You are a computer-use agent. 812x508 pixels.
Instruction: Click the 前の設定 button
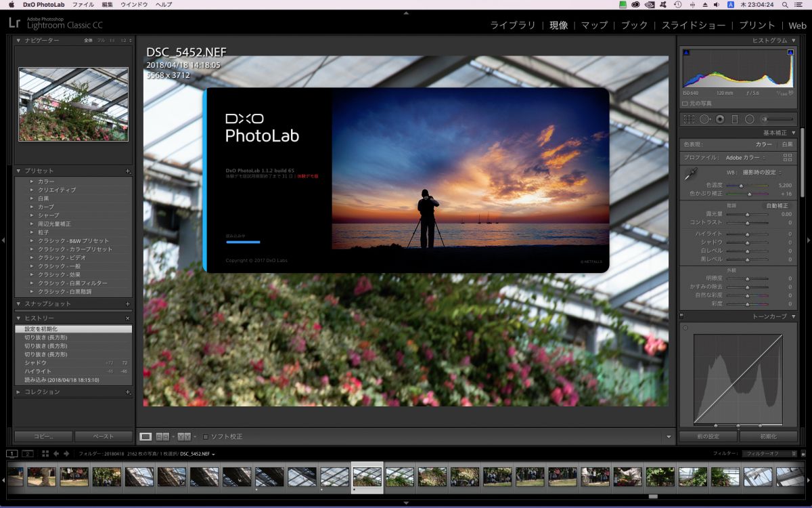pyautogui.click(x=708, y=437)
